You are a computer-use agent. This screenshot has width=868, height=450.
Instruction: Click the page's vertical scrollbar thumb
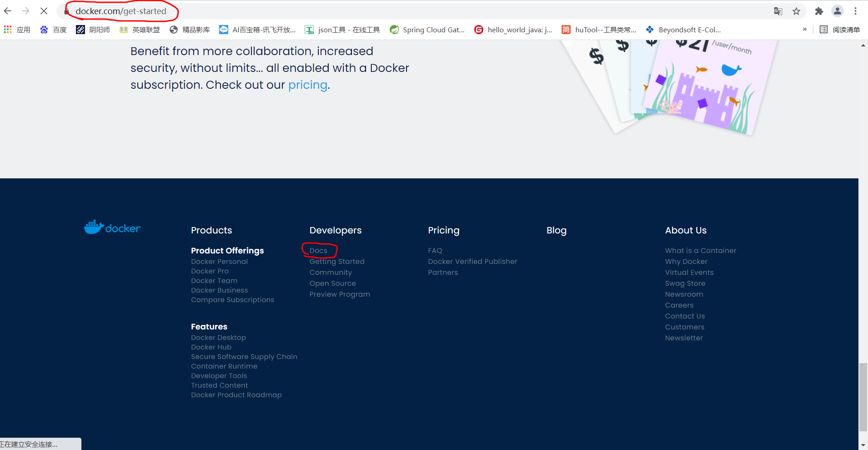click(863, 397)
